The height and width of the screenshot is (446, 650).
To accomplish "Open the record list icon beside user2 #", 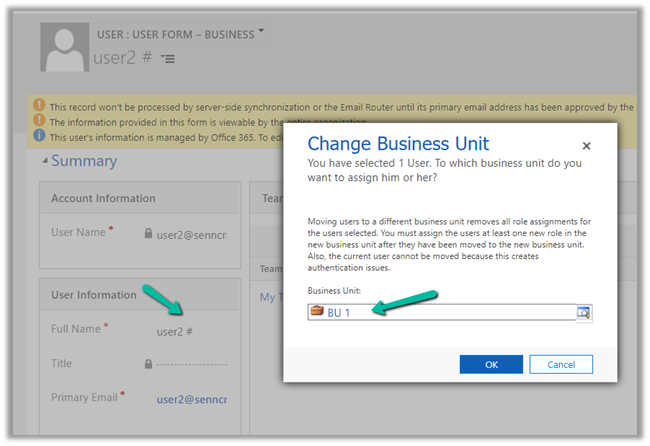I will click(x=168, y=60).
